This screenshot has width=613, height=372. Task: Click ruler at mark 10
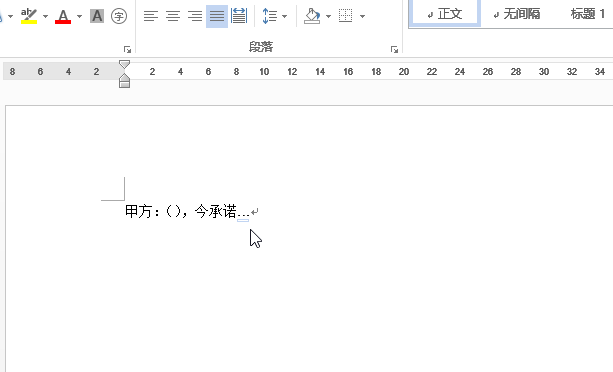click(x=264, y=72)
